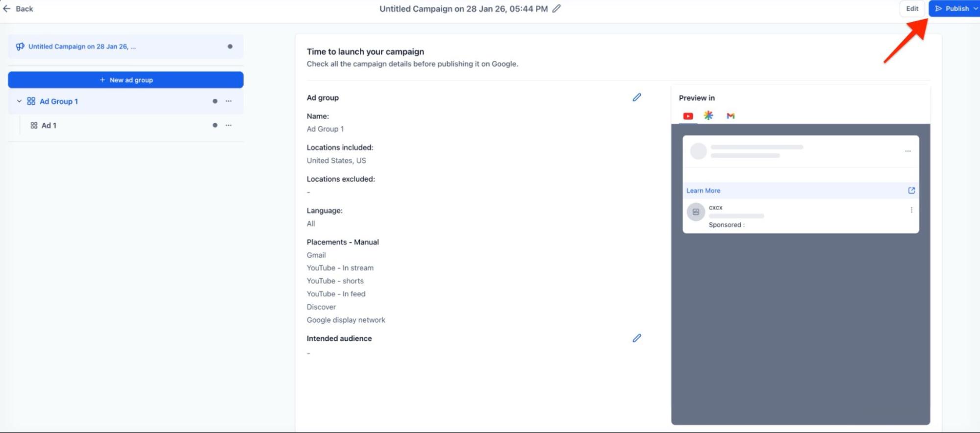This screenshot has width=980, height=433.
Task: Select the Gmail preview icon
Action: [730, 116]
